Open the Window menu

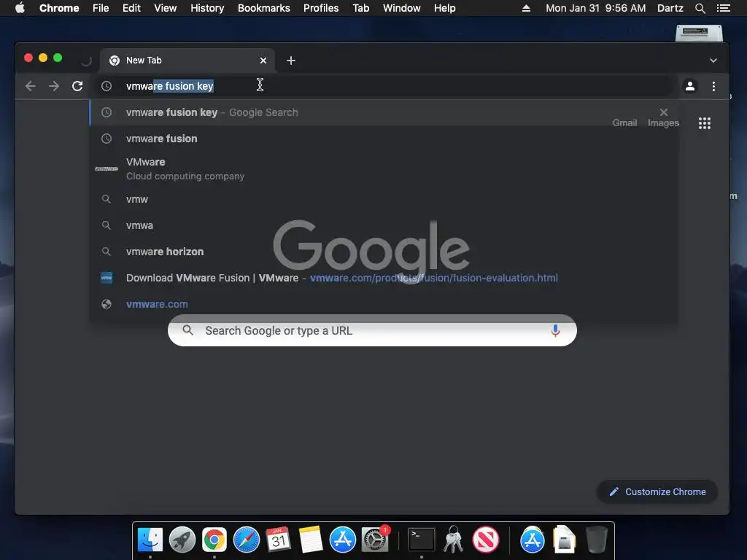(402, 8)
